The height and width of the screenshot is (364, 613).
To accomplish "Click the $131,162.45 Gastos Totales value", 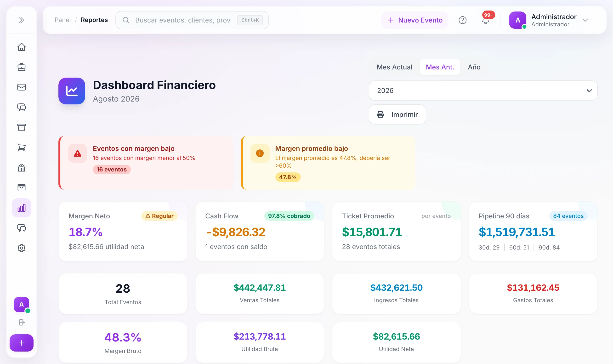I will click(533, 287).
